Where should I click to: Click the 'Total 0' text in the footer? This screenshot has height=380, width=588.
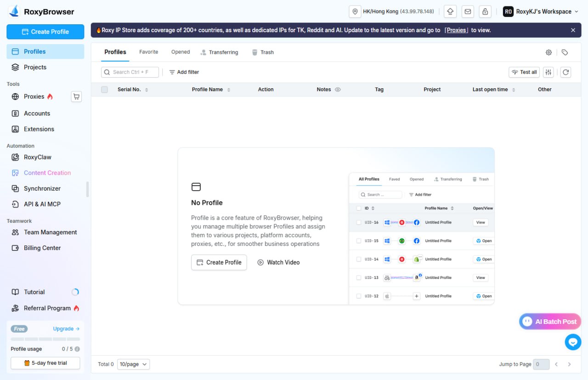pyautogui.click(x=106, y=364)
